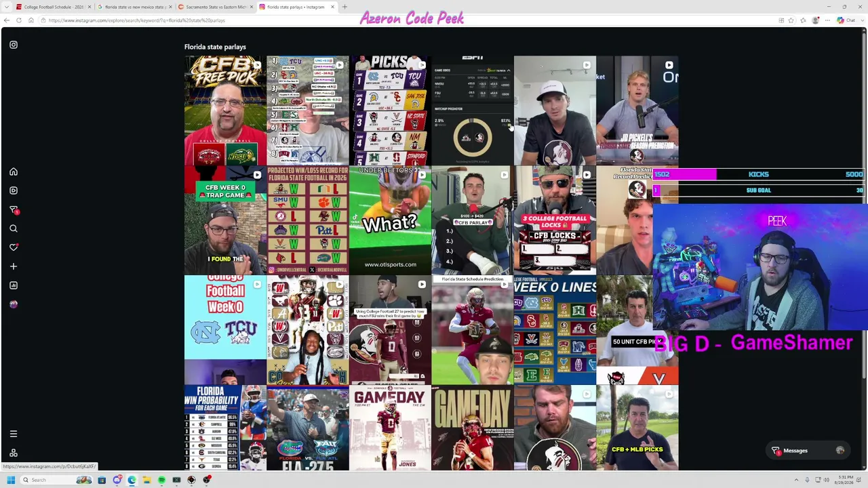Open the Dashboard chart icon in sidebar
Screen dimensions: 868x488
coord(14,285)
